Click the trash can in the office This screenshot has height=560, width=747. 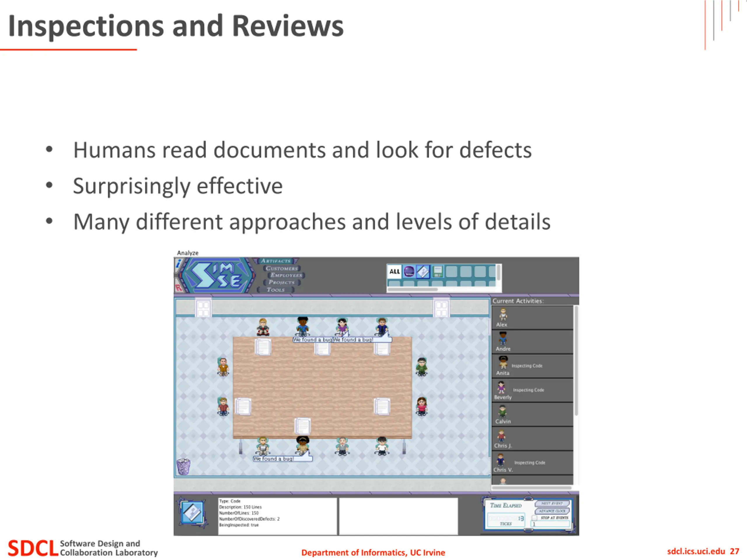[x=183, y=466]
